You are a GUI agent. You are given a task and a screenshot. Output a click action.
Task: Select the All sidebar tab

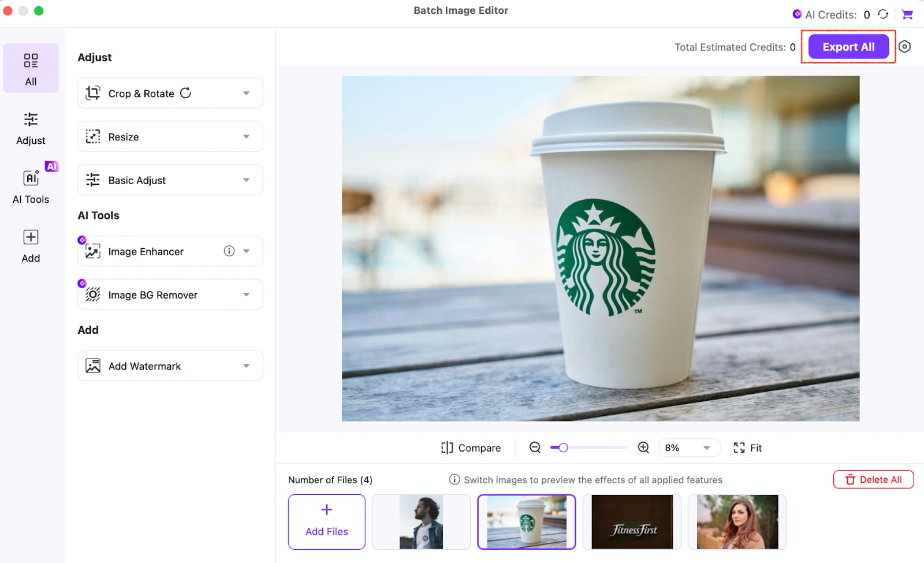(x=31, y=68)
